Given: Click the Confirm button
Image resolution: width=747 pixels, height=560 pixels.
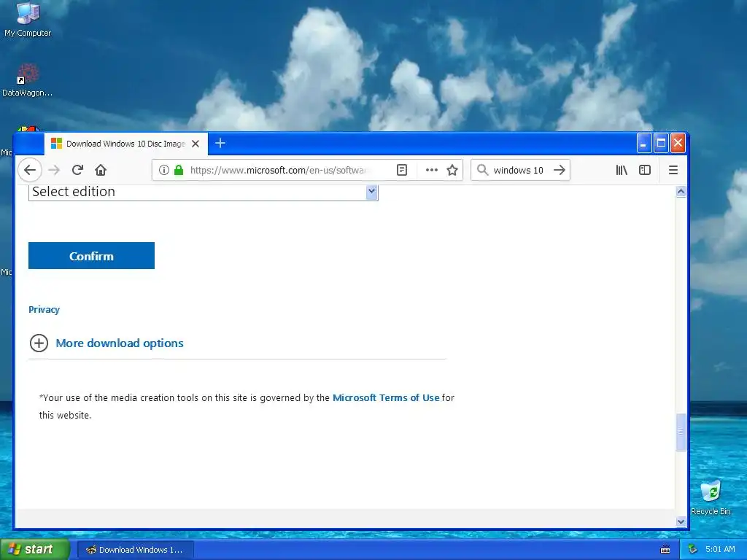Looking at the screenshot, I should click(x=91, y=256).
